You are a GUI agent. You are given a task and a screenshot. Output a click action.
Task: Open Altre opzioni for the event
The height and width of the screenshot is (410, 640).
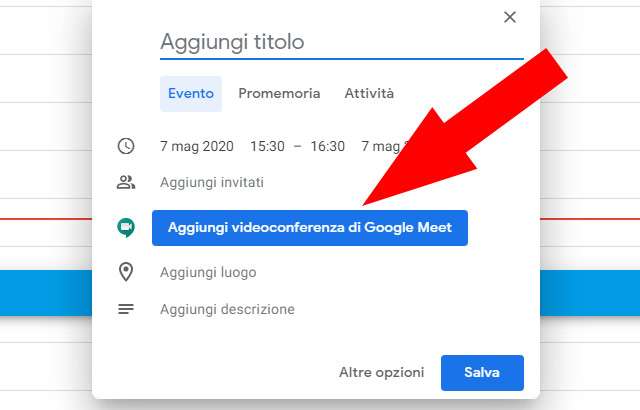381,373
